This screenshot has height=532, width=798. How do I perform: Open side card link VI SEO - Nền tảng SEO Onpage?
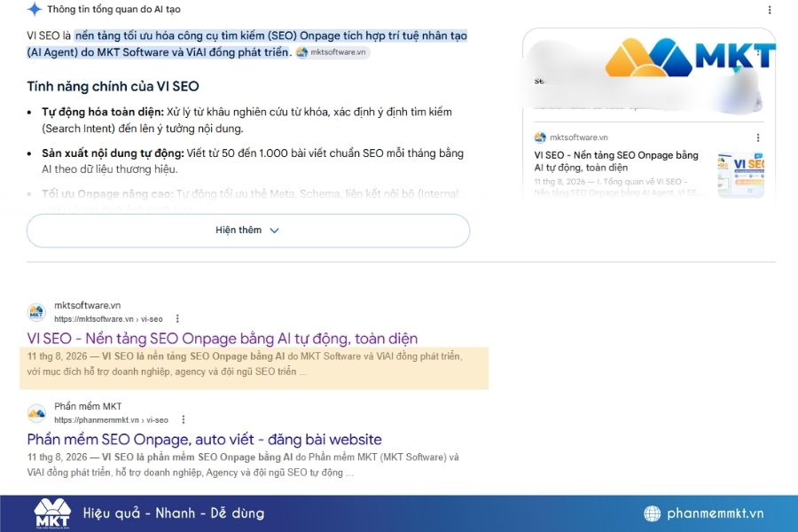pyautogui.click(x=616, y=161)
